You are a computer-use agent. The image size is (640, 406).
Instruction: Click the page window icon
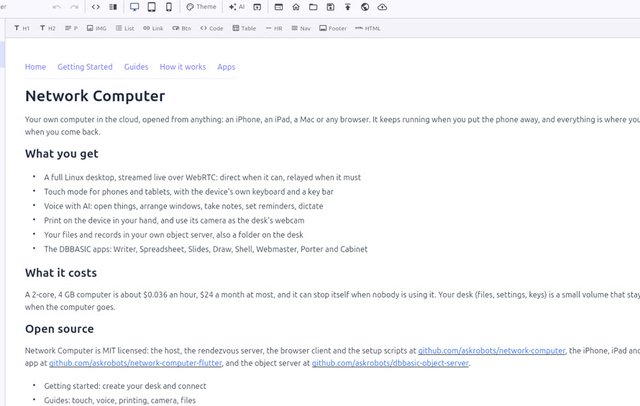pyautogui.click(x=279, y=7)
